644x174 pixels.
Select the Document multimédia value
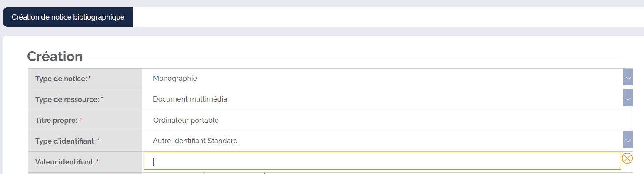[x=190, y=99]
